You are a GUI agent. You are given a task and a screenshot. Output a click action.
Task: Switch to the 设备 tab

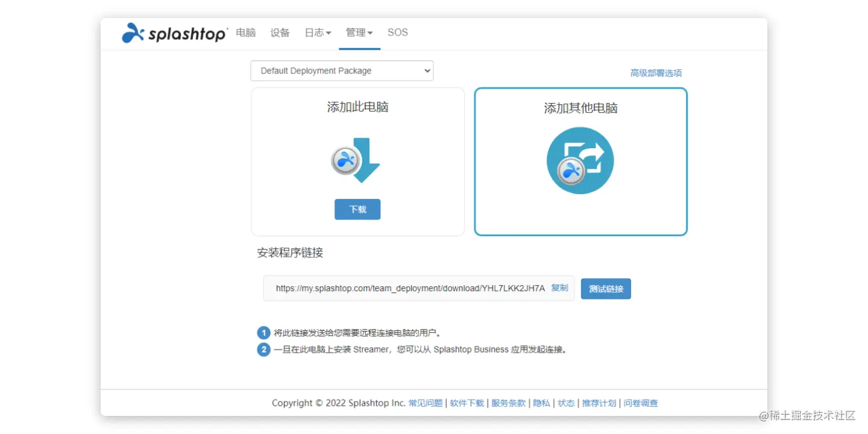point(280,33)
